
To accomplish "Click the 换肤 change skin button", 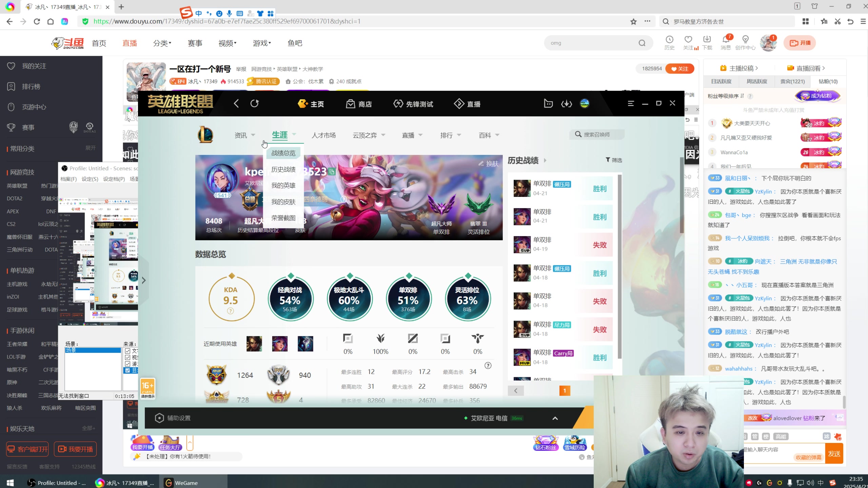I will [x=489, y=164].
